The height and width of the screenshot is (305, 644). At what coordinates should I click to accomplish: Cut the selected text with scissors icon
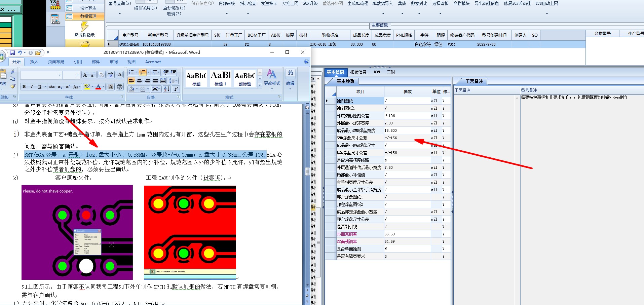tap(13, 72)
